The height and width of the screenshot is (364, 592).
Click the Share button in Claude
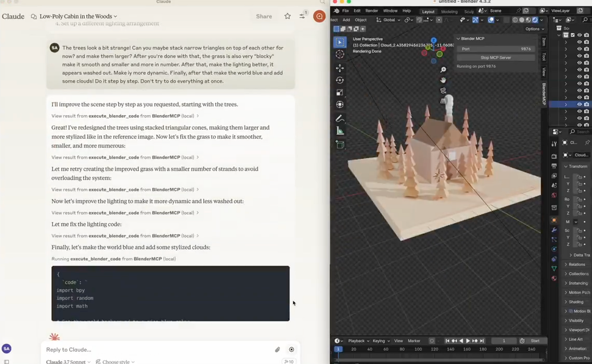[264, 16]
